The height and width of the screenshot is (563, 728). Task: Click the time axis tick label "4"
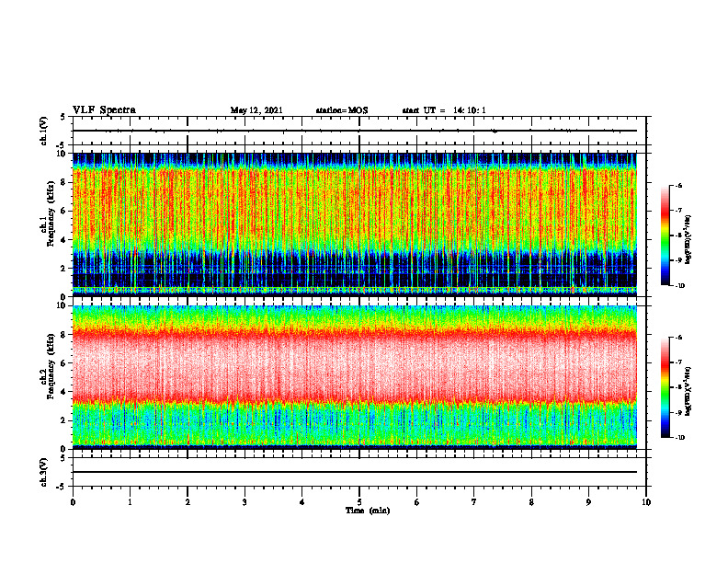click(301, 502)
